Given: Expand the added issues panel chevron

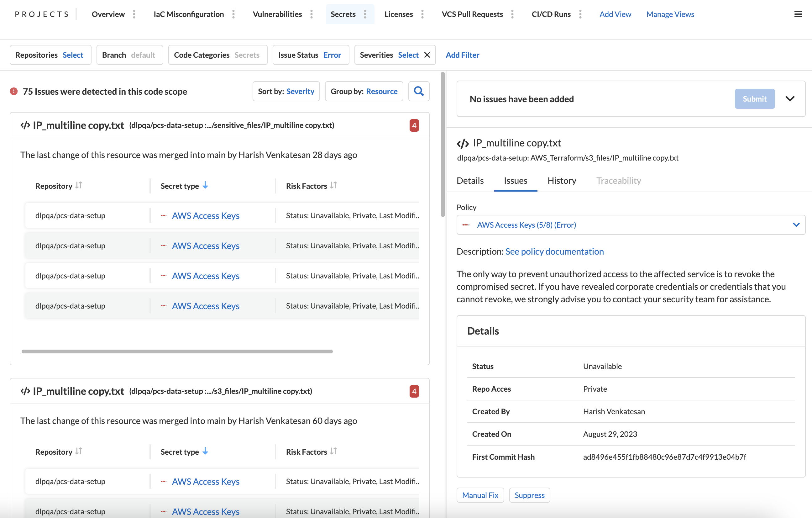Looking at the screenshot, I should [790, 99].
